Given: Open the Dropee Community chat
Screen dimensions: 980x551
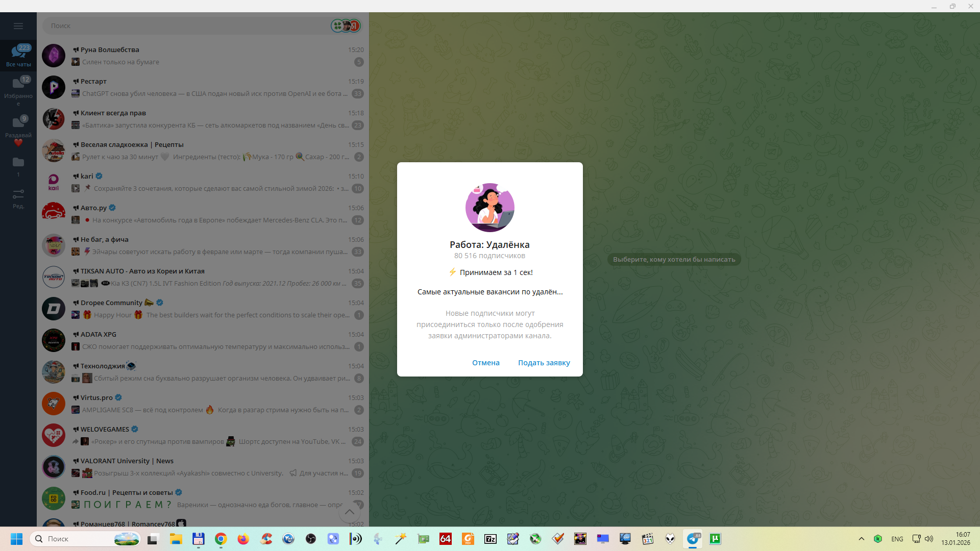Looking at the screenshot, I should click(204, 309).
